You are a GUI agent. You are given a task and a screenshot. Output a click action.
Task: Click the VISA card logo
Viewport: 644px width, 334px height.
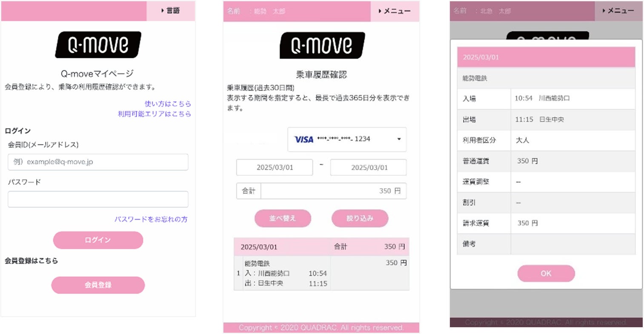coord(304,139)
